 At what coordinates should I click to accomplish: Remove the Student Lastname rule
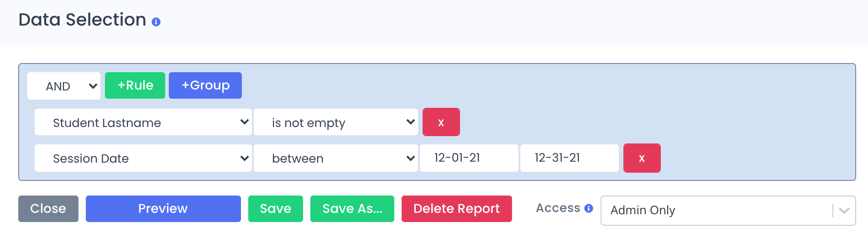point(441,122)
